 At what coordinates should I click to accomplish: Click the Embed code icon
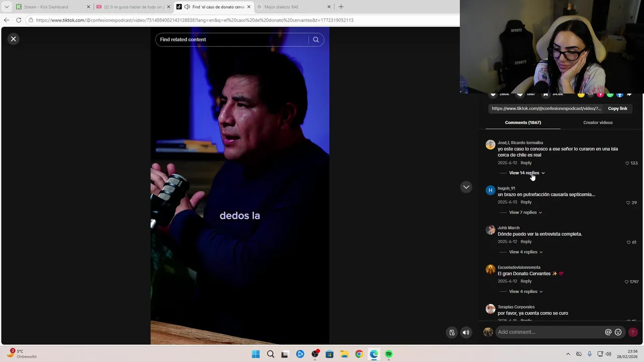pyautogui.click(x=591, y=95)
